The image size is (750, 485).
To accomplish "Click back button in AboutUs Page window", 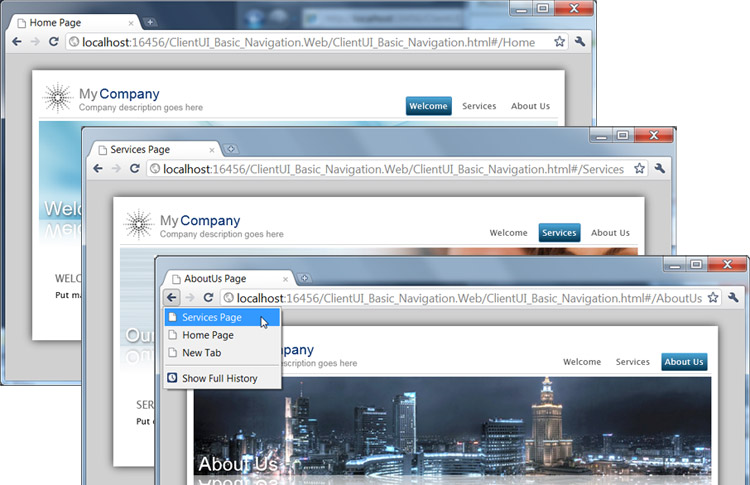I will point(172,298).
